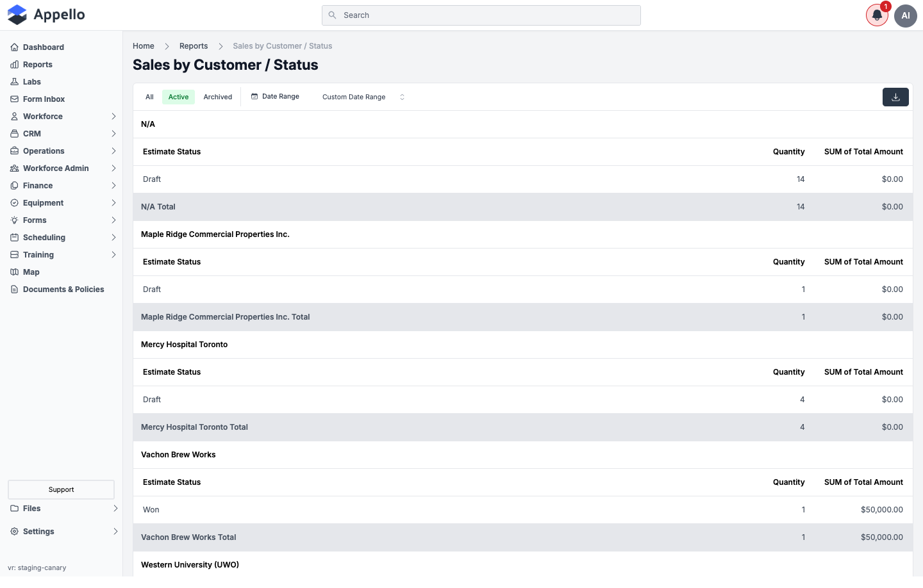Expand the Training menu chevron

coord(113,255)
